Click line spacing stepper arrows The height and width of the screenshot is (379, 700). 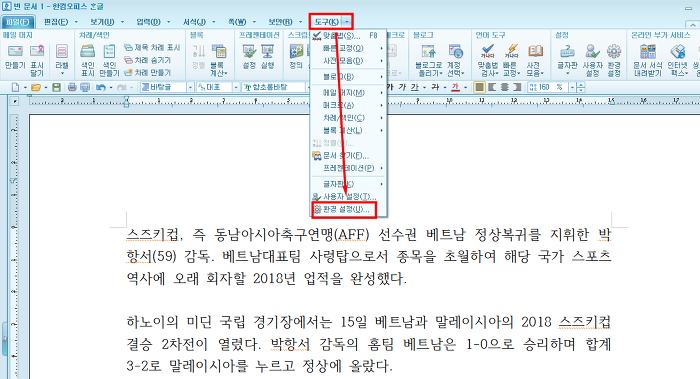pos(581,87)
